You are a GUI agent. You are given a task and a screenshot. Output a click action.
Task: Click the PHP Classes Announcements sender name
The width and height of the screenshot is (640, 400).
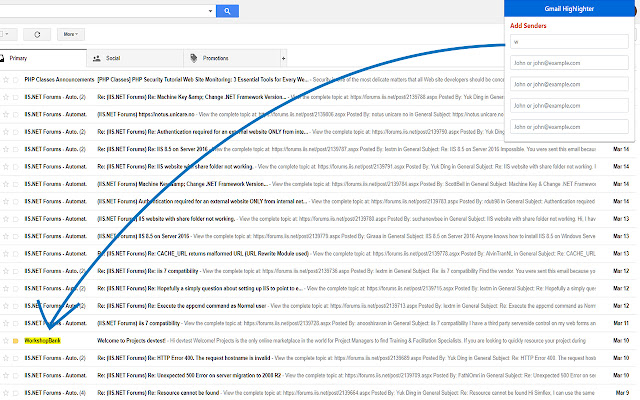point(59,80)
